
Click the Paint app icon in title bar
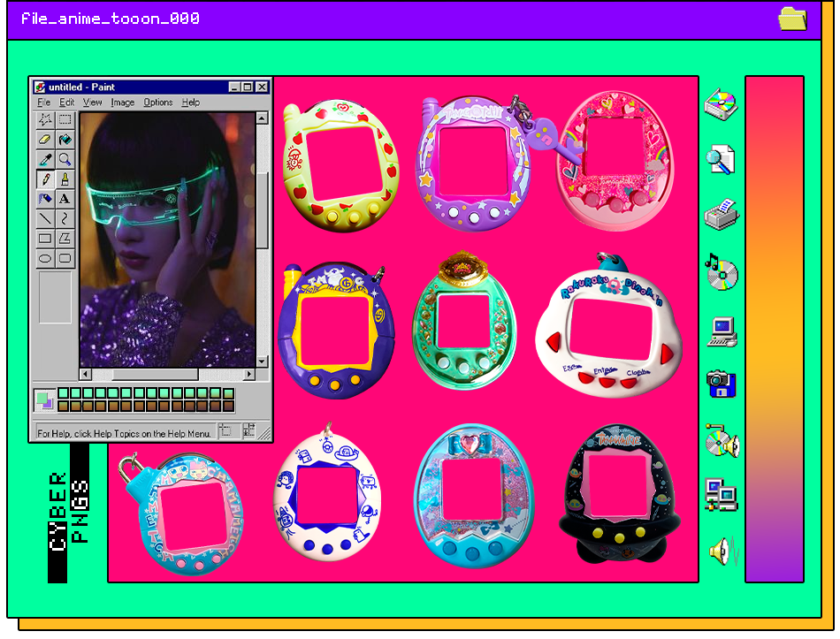40,87
